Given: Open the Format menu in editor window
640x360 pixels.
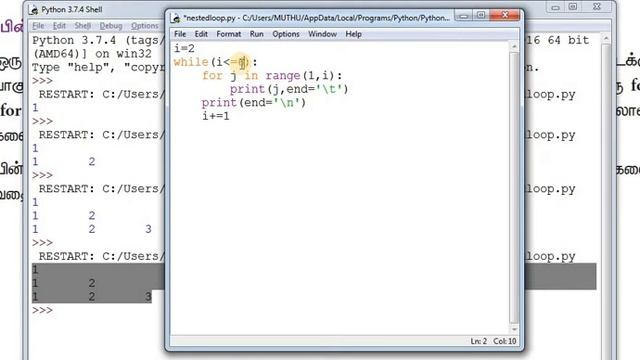Looking at the screenshot, I should click(229, 34).
